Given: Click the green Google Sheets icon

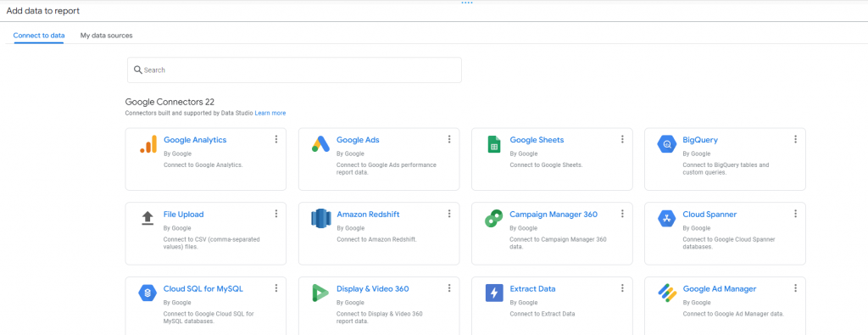Looking at the screenshot, I should point(494,144).
